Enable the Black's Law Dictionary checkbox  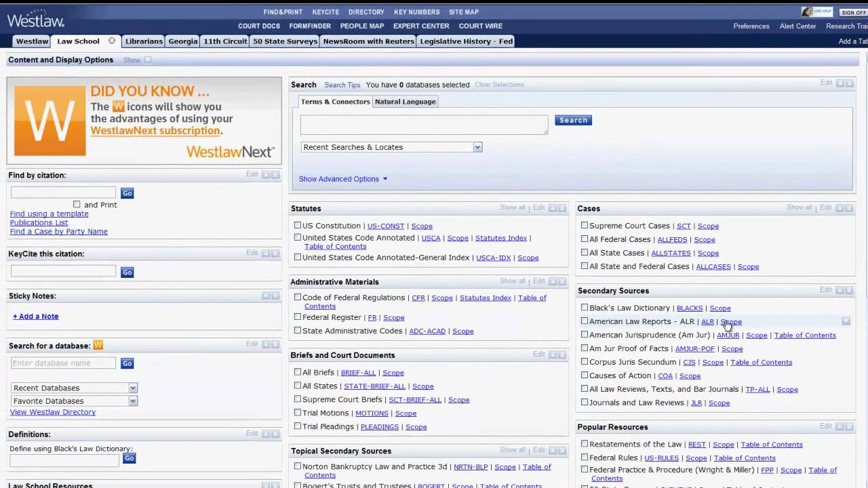[585, 307]
